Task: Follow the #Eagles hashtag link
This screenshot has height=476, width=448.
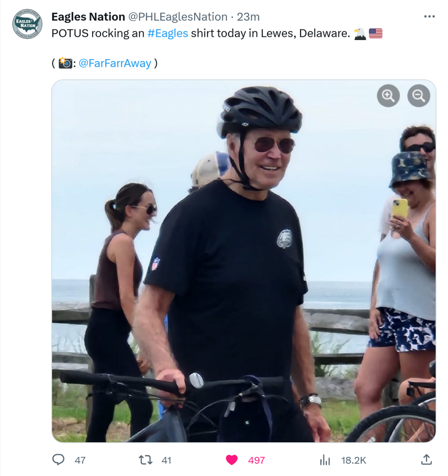Action: click(x=167, y=33)
